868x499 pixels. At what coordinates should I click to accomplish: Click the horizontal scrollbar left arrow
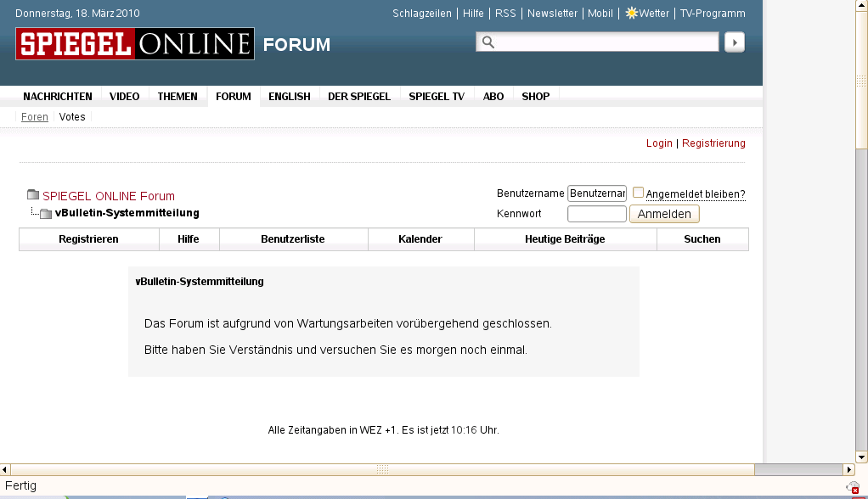(5, 469)
